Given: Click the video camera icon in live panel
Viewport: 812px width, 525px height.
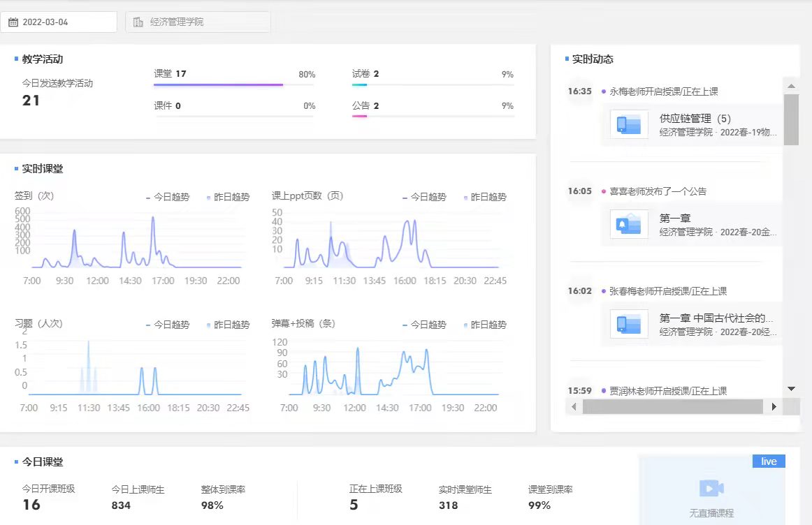Looking at the screenshot, I should pos(711,489).
